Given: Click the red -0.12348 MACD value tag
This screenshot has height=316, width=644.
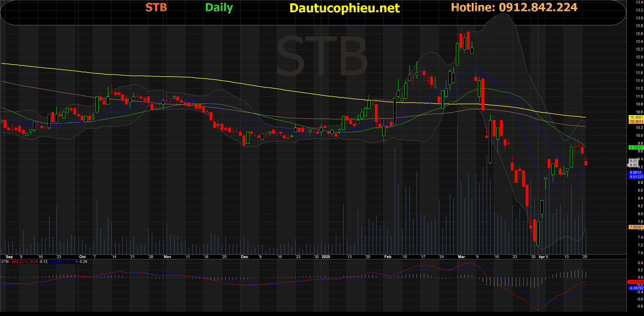Looking at the screenshot, I should tap(636, 282).
